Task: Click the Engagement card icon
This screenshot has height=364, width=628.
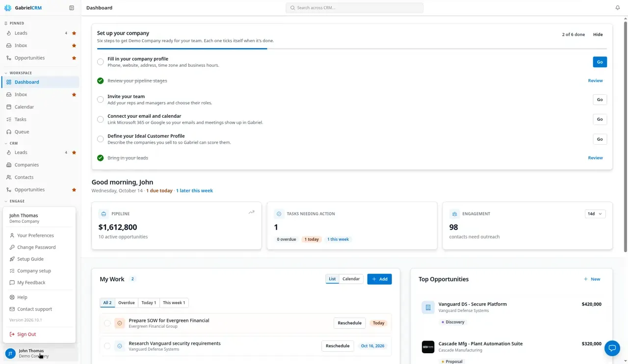Action: click(454, 214)
